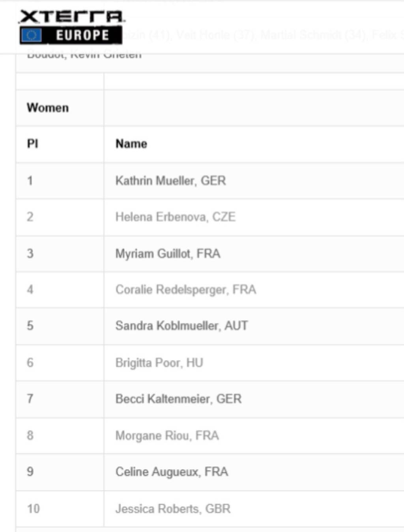The width and height of the screenshot is (404, 532).
Task: Click Sandra Koblmueller, AUT name
Action: click(181, 326)
